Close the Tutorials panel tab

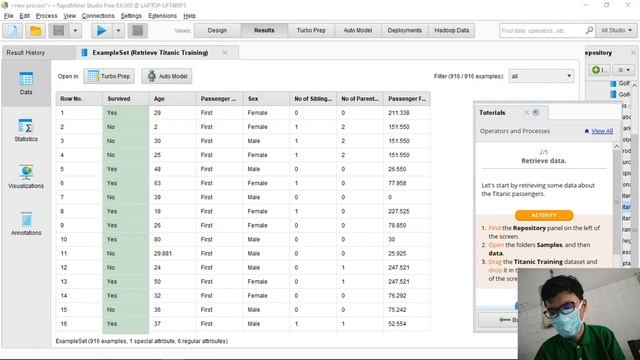[x=527, y=113]
